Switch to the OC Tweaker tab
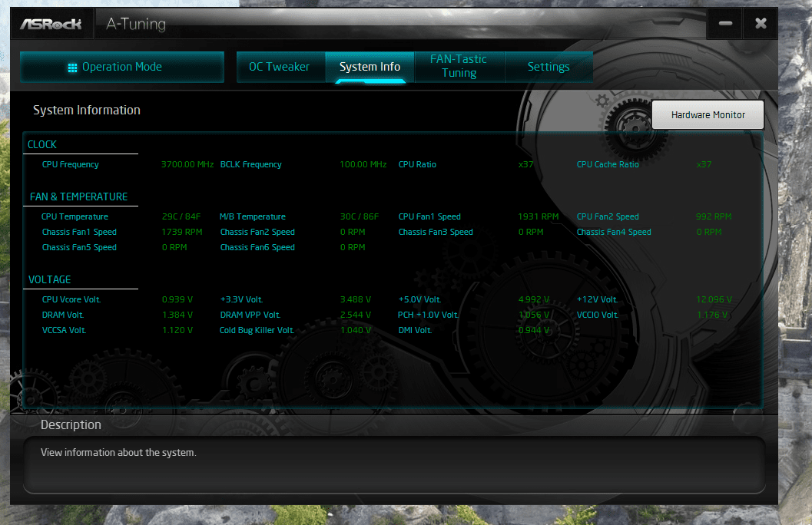This screenshot has width=812, height=525. pos(280,68)
